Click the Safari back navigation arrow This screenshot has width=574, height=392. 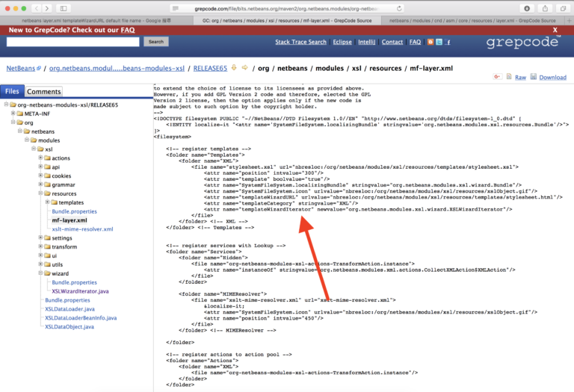tap(36, 8)
